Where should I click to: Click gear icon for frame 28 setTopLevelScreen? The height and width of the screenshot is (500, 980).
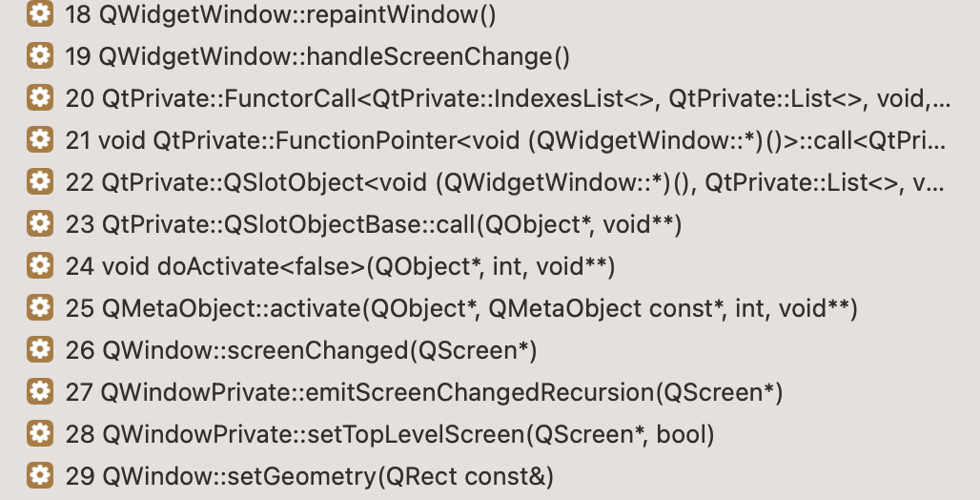40,433
